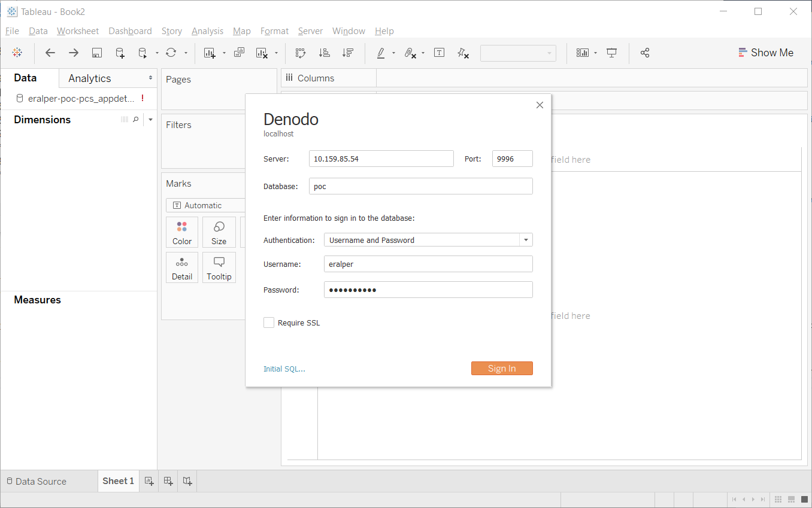Add a new data source from toolbar
This screenshot has width=812, height=508.
[120, 53]
